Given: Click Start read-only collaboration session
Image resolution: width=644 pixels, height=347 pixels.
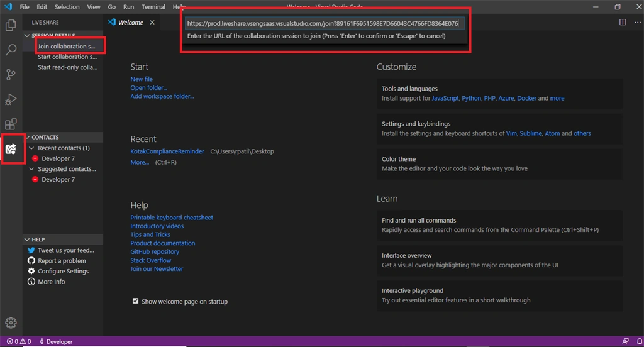Looking at the screenshot, I should 68,67.
